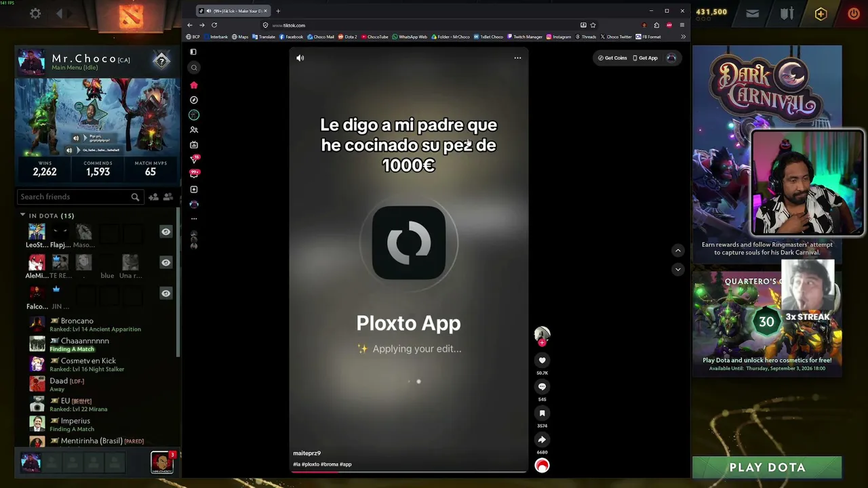868x488 pixels.
Task: Toggle the eye icon on the LeoSt party row
Action: click(165, 232)
